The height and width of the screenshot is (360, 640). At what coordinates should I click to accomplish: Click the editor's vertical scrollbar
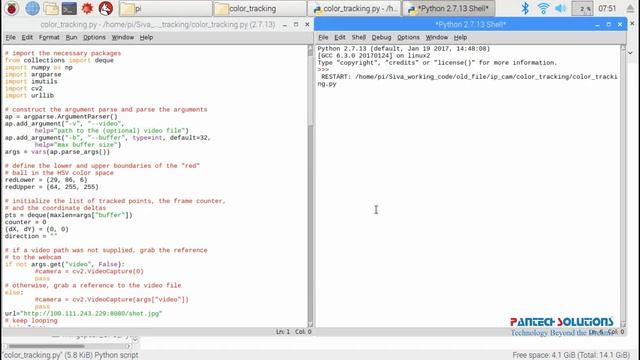coord(310,186)
